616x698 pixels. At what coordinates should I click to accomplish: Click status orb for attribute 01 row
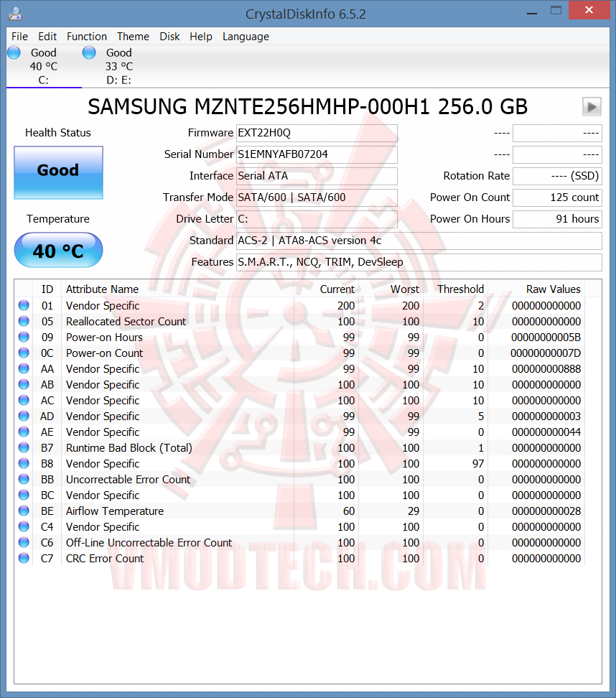coord(24,305)
